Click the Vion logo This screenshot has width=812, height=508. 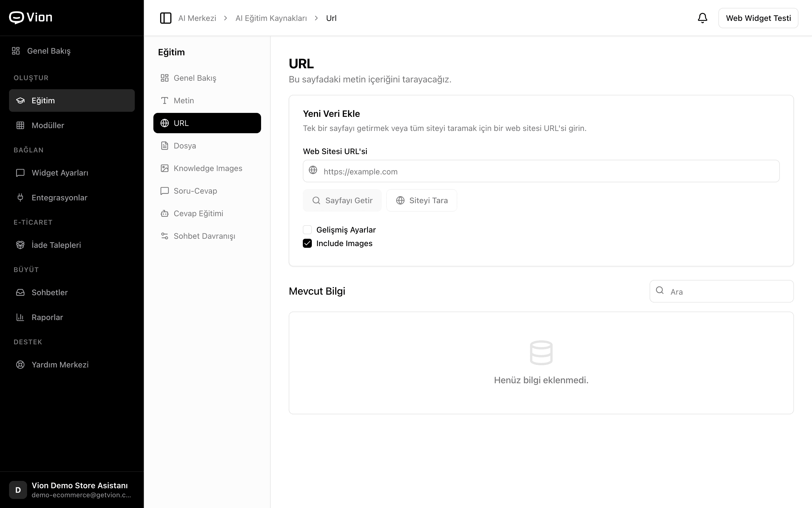[x=30, y=17]
